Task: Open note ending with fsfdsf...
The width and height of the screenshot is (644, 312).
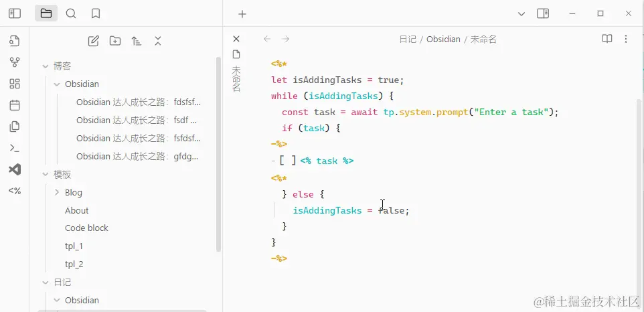Action: pos(138,139)
